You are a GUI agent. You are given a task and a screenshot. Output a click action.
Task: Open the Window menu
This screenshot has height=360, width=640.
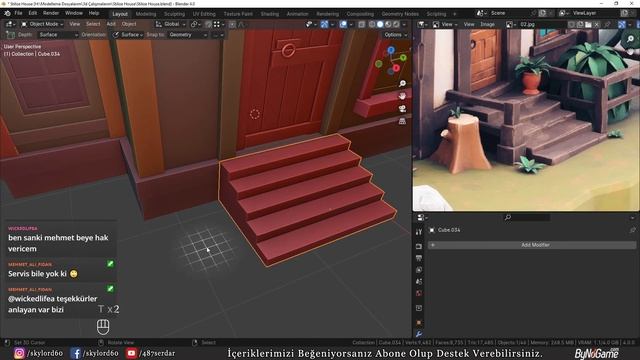tap(74, 13)
